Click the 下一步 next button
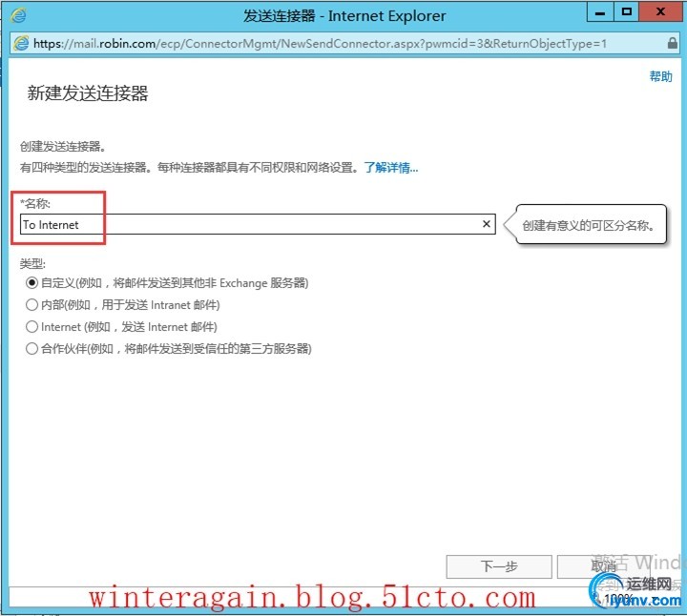687x616 pixels. pyautogui.click(x=499, y=566)
